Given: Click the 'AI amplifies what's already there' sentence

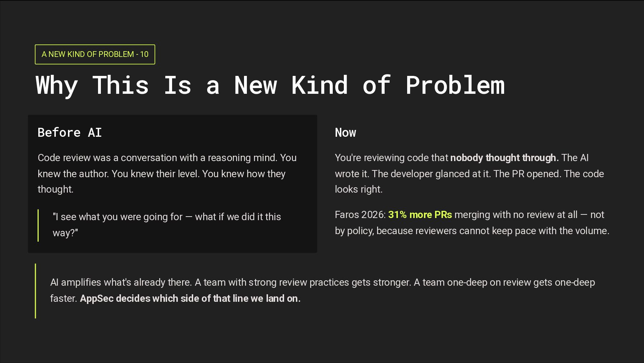Looking at the screenshot, I should (121, 282).
